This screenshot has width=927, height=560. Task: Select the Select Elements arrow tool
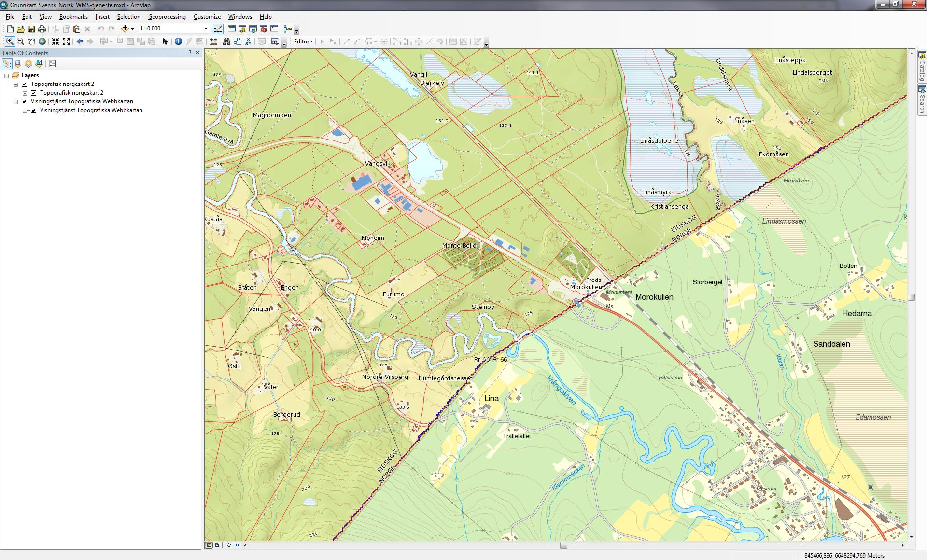click(165, 42)
